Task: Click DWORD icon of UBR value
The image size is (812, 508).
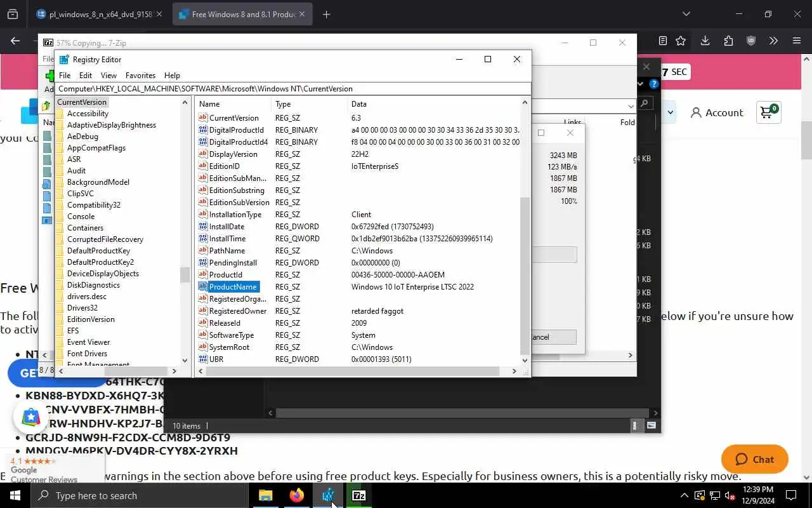Action: pos(203,359)
